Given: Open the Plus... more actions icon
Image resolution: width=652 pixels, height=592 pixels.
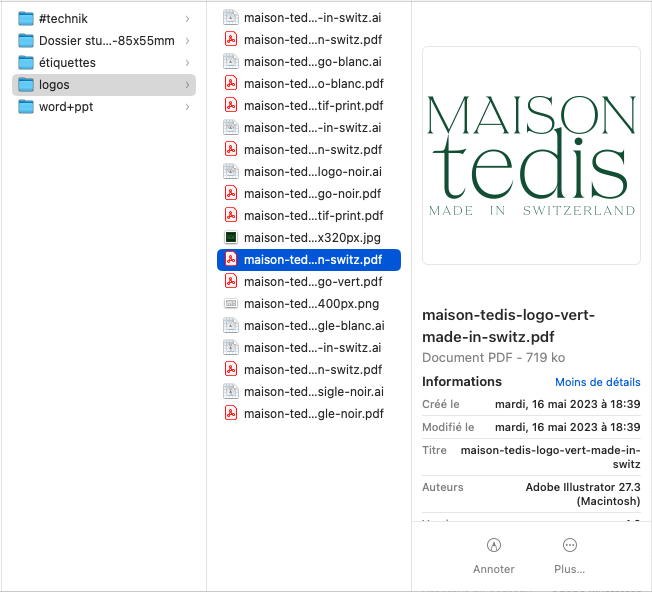Looking at the screenshot, I should click(x=570, y=545).
